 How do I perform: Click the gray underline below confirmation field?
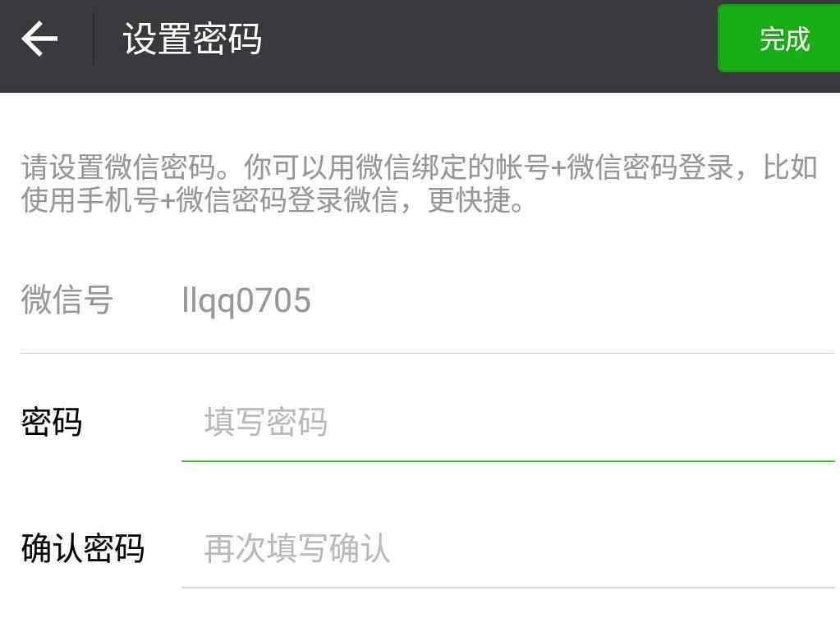click(x=507, y=588)
